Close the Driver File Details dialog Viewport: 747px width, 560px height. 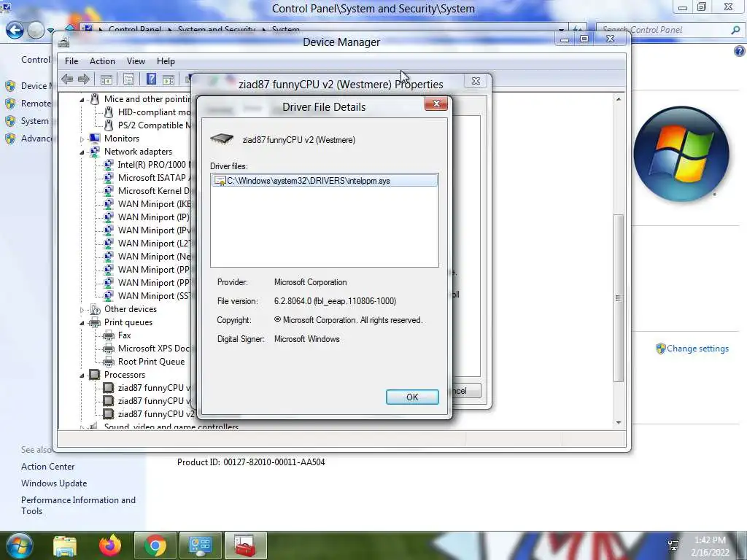(x=436, y=104)
